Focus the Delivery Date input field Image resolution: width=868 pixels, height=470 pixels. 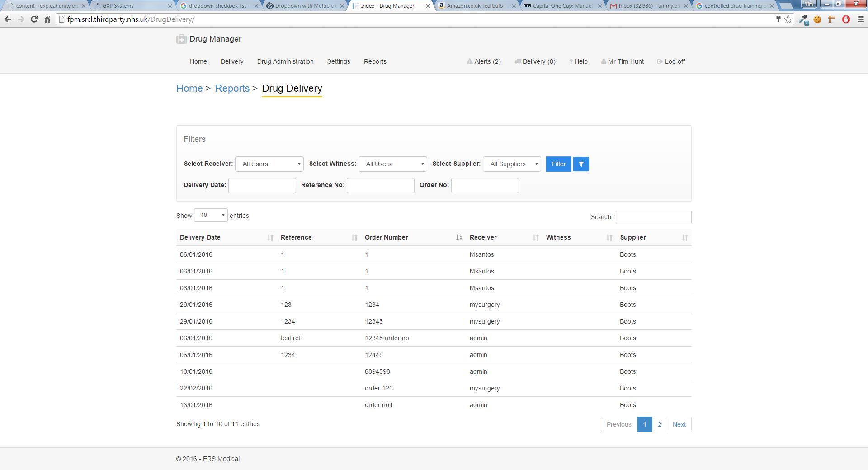coord(262,185)
